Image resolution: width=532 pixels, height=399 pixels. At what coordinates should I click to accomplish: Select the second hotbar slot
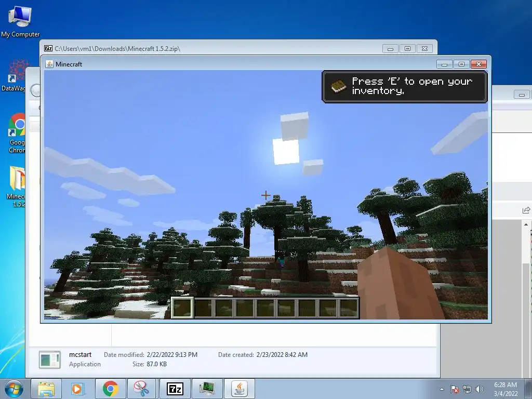[204, 308]
